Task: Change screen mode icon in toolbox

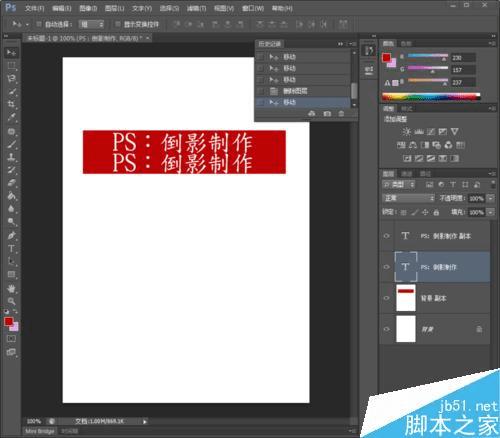Action: coord(11,352)
